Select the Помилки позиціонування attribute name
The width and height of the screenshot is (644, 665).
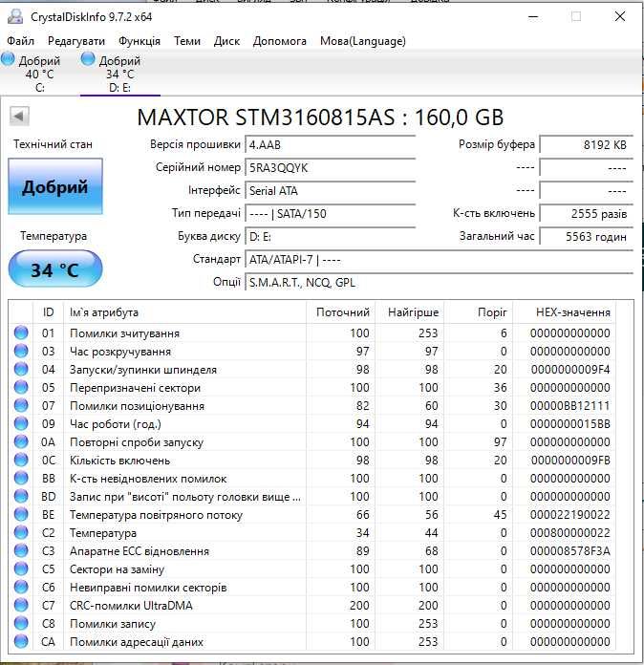point(137,406)
